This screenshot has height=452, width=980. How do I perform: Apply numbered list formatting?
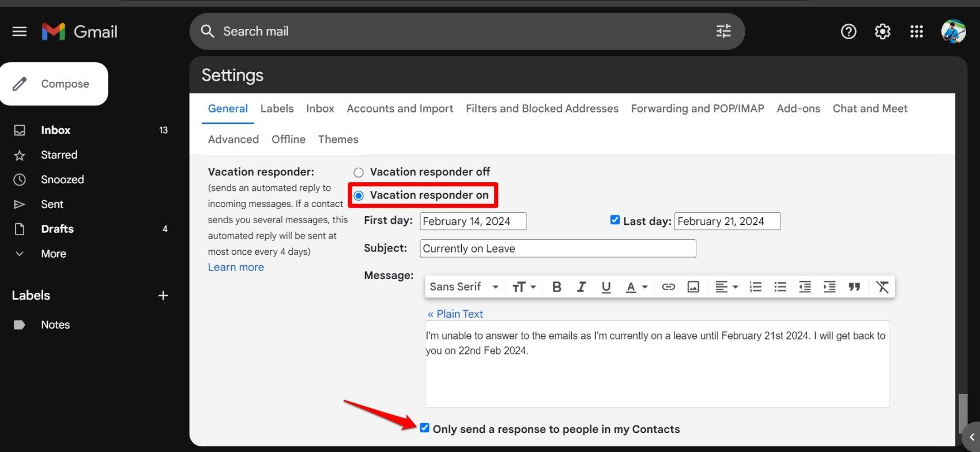(x=755, y=287)
